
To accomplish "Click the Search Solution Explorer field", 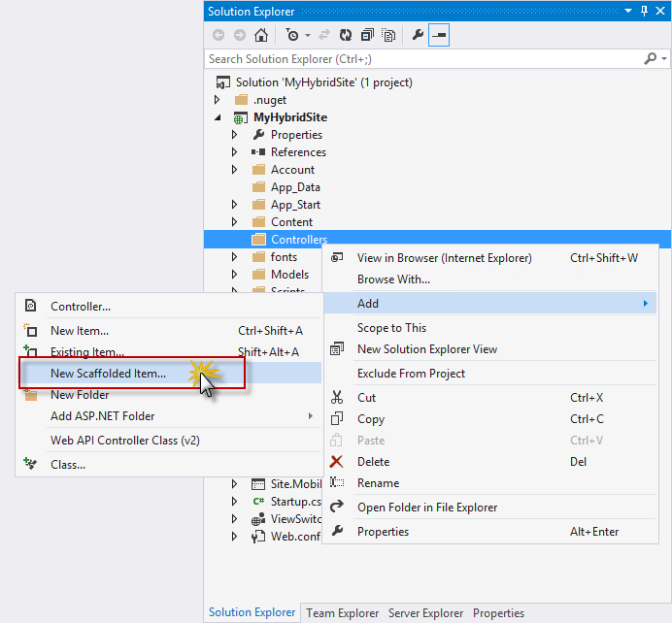I will coord(422,59).
